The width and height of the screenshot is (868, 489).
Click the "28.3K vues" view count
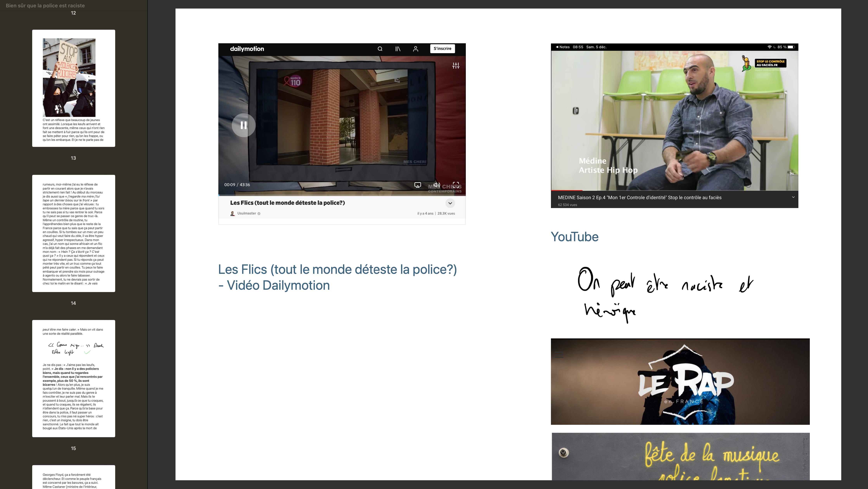click(446, 213)
